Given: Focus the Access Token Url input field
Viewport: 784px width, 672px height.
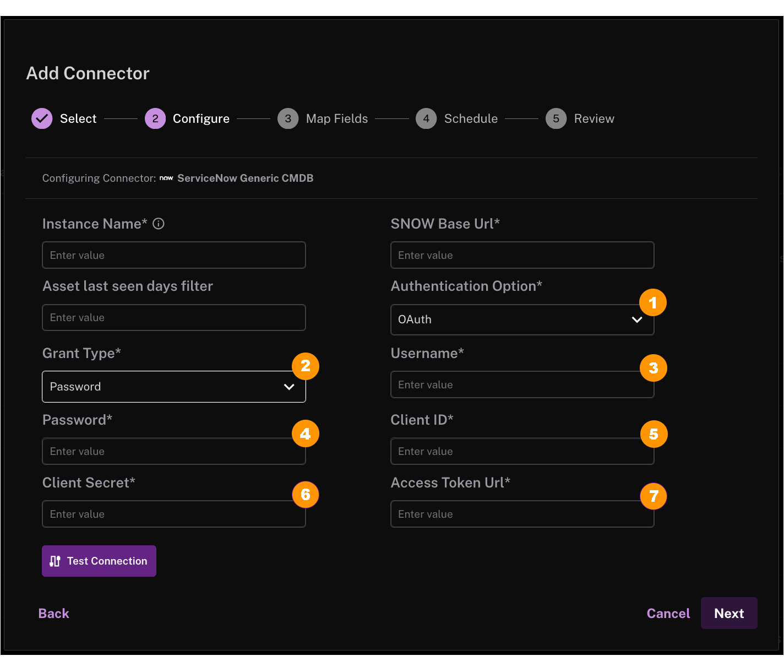Looking at the screenshot, I should pos(522,514).
